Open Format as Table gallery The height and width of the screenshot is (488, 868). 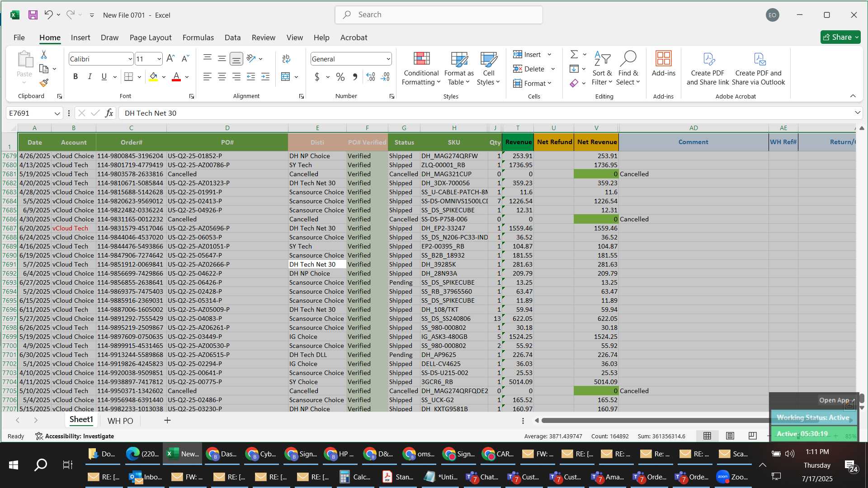(459, 69)
